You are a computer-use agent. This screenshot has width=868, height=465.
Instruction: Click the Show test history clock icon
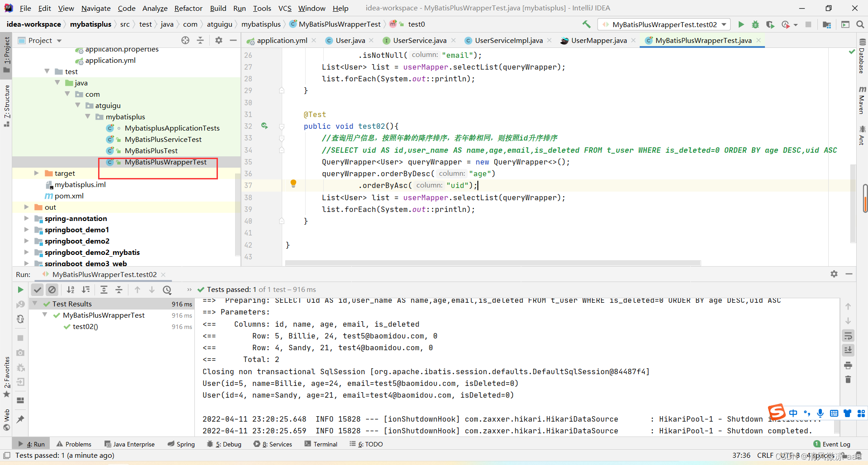[x=167, y=290]
